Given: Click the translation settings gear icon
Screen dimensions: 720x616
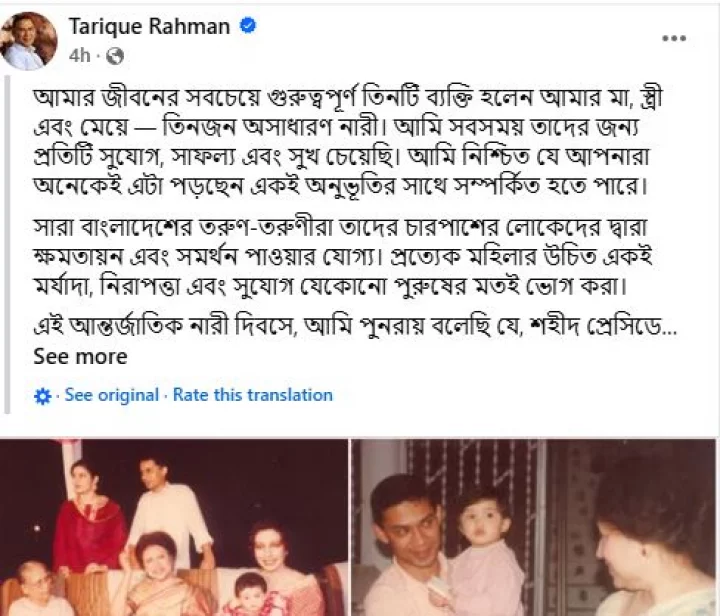Looking at the screenshot, I should click(43, 396).
